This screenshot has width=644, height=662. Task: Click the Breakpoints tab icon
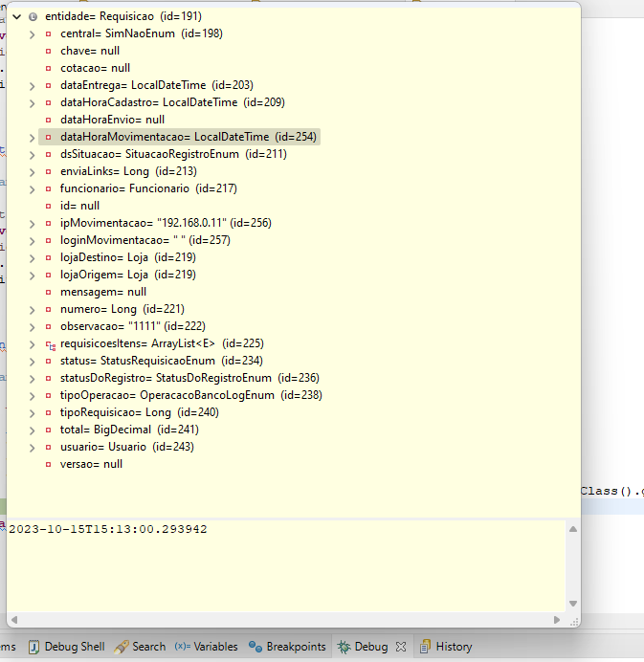pyautogui.click(x=255, y=647)
